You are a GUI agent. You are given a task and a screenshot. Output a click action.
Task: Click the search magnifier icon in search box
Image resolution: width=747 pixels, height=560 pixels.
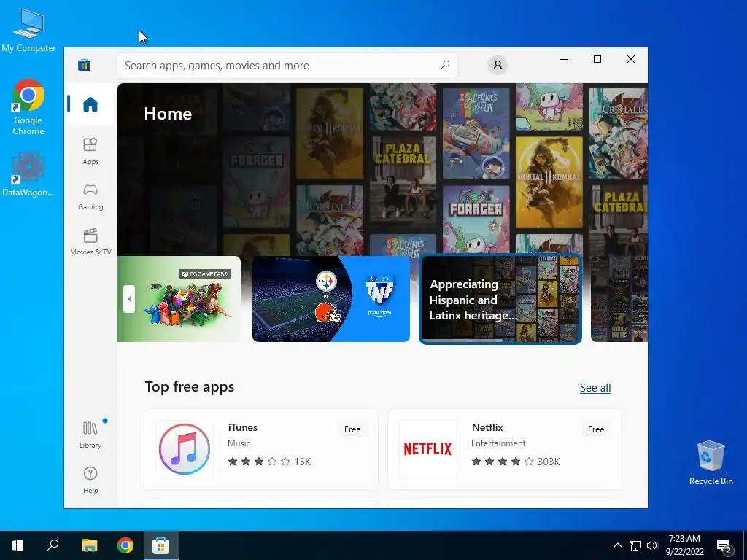point(445,65)
